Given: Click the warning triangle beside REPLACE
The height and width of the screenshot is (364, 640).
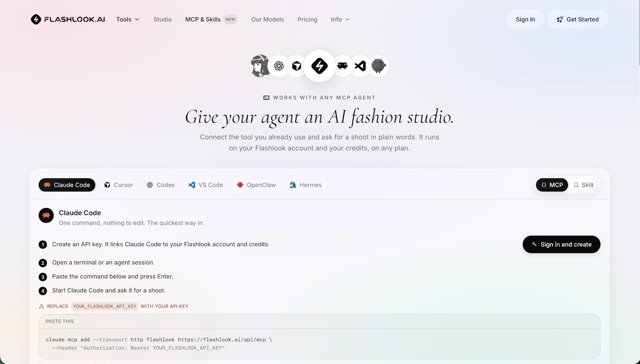Looking at the screenshot, I should point(42,306).
